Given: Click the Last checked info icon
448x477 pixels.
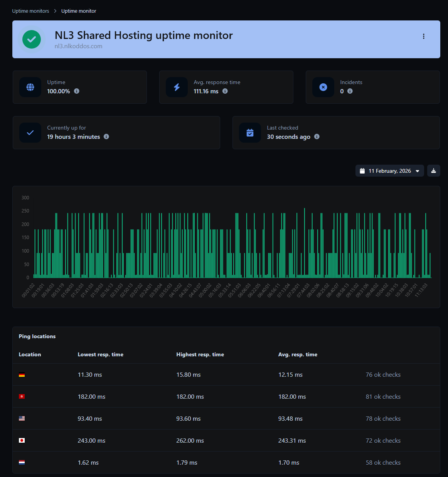Looking at the screenshot, I should [x=317, y=137].
